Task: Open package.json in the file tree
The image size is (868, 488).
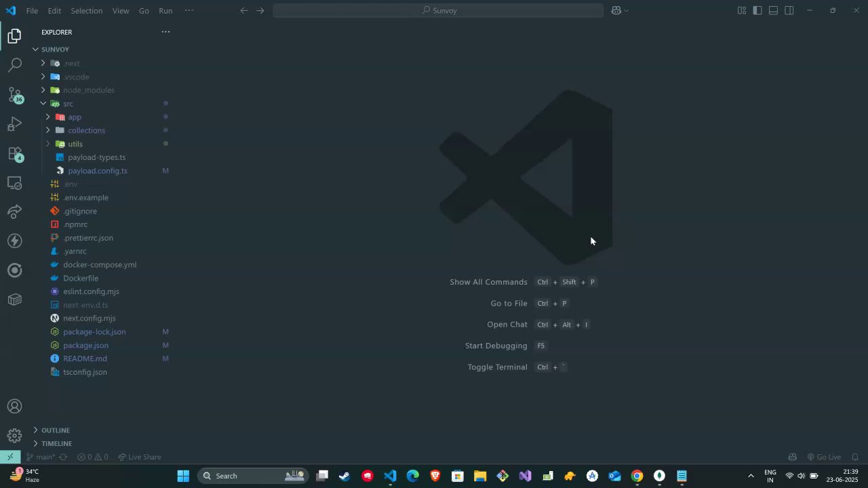Action: (x=85, y=345)
